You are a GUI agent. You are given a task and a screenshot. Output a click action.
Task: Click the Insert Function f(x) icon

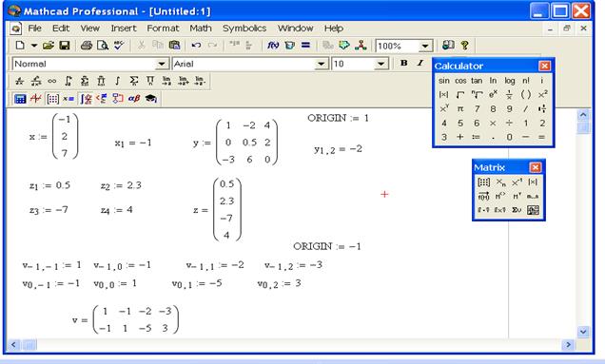[x=273, y=46]
